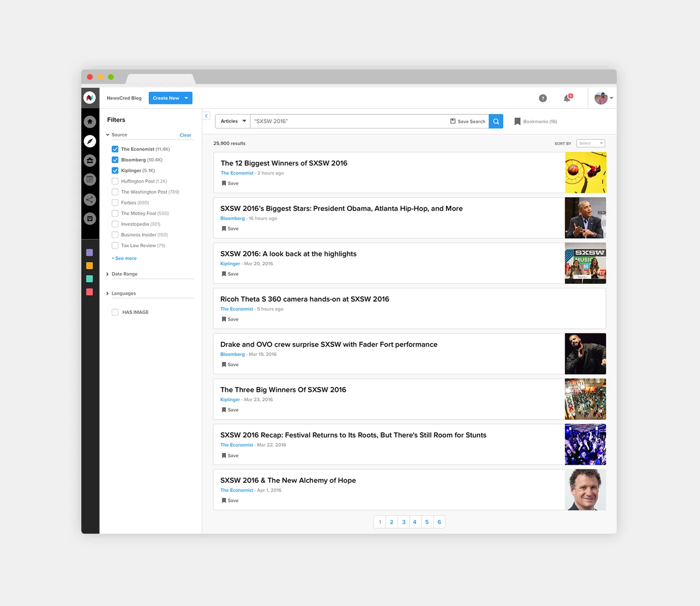Check the Business Insider source filter
This screenshot has height=606, width=700.
coord(115,235)
